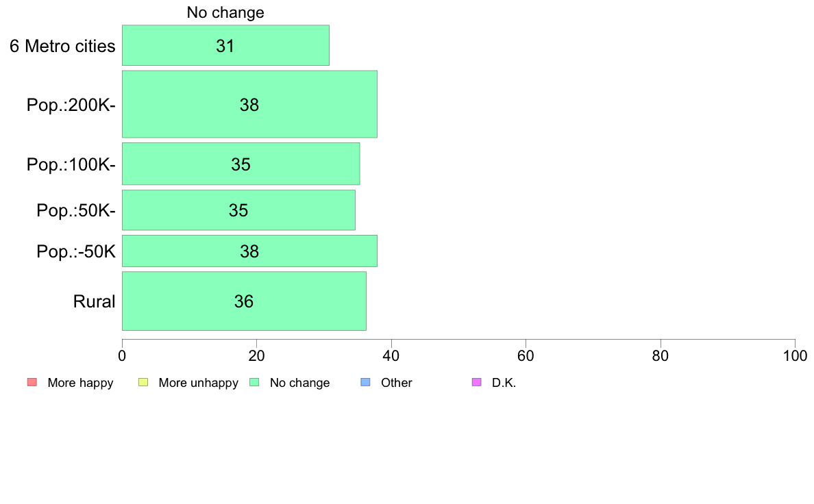This screenshot has height=504, width=814.
Task: Click the green No change legend swatch
Action: click(x=254, y=383)
